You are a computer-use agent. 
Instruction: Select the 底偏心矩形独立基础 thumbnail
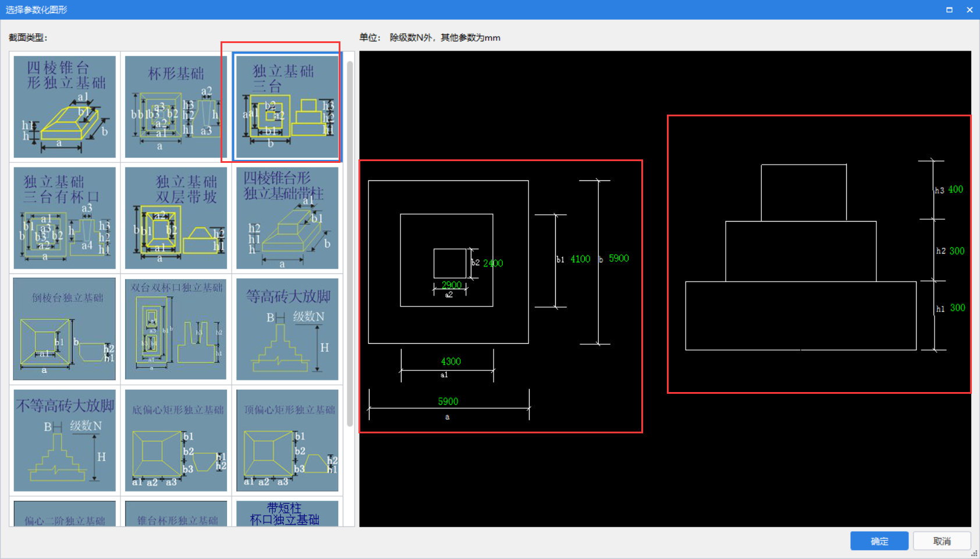point(176,440)
